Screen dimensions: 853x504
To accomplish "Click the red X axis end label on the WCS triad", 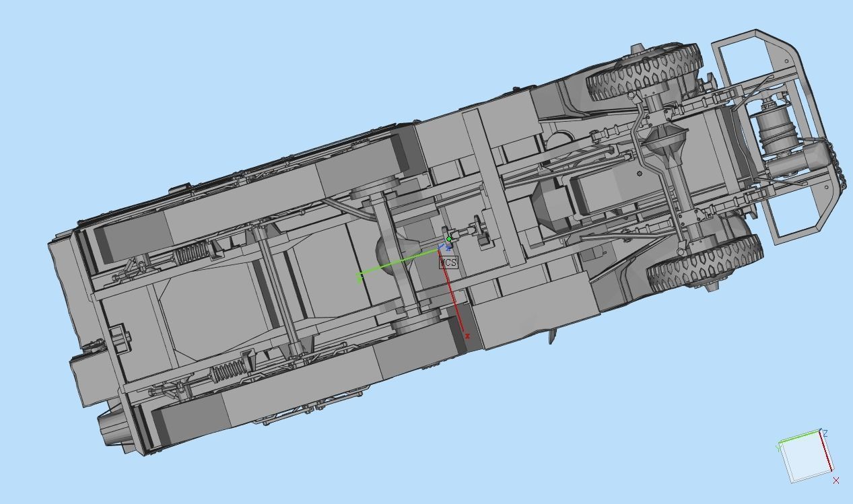I will coord(467,336).
